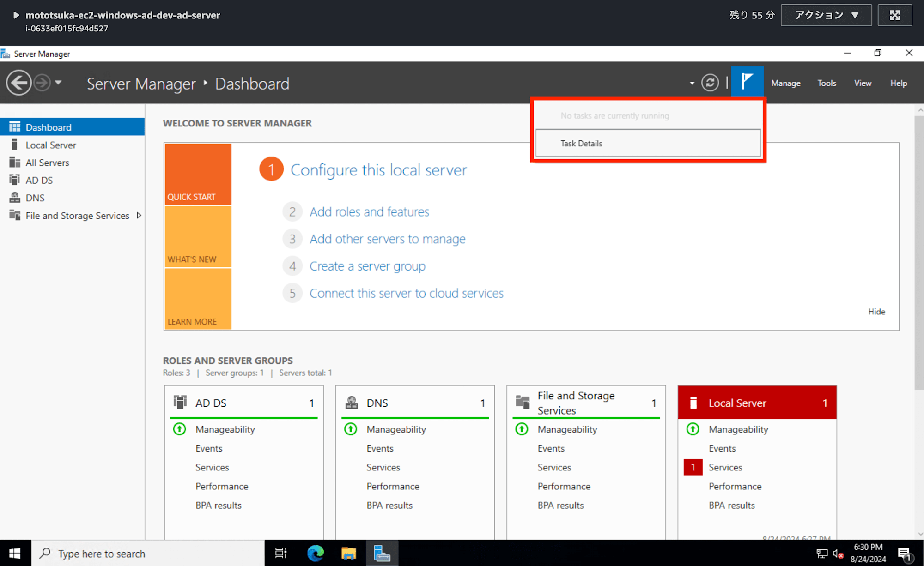Click the AD DS role tile header

(x=244, y=403)
